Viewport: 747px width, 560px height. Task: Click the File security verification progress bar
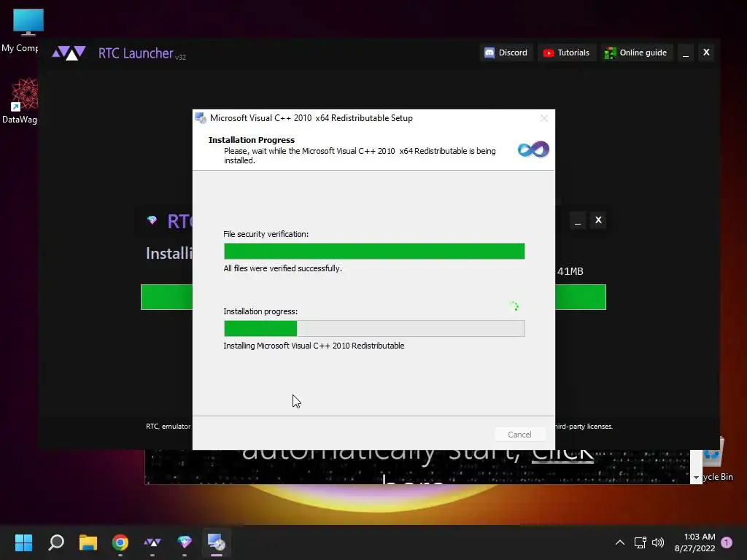pos(374,251)
